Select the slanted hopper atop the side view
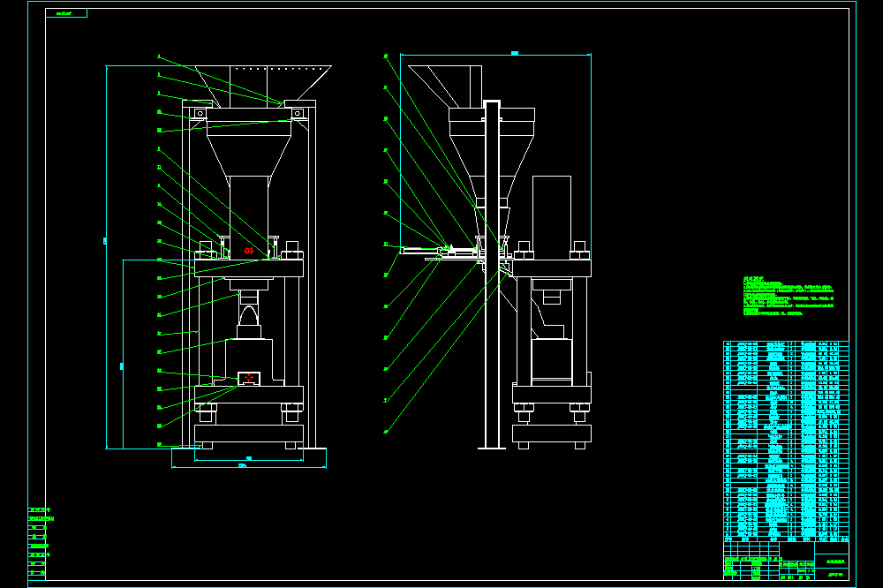 click(445, 87)
